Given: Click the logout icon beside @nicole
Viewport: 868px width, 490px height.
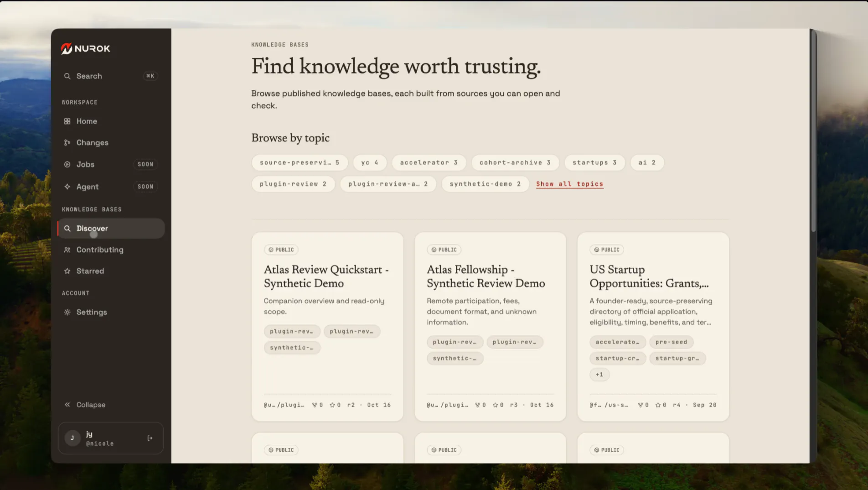Looking at the screenshot, I should click(150, 438).
